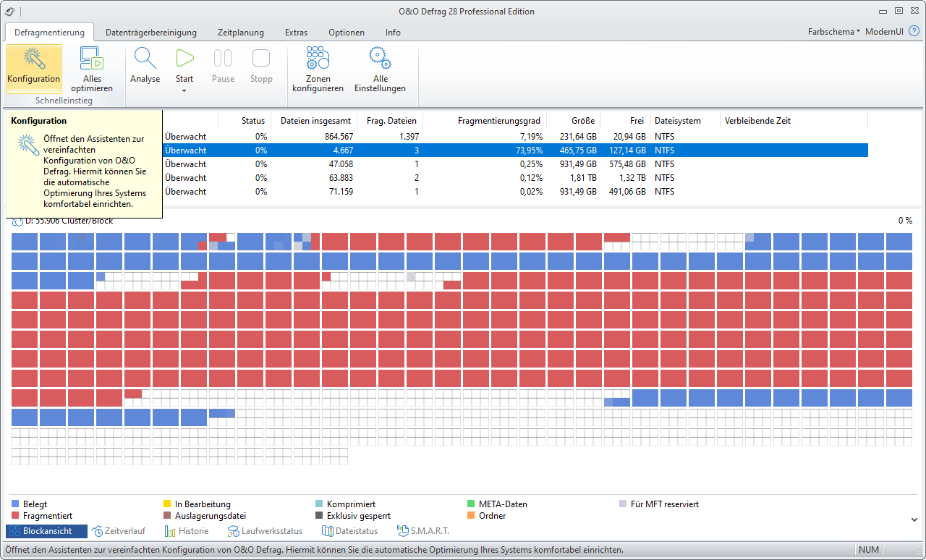Expand legend with the chevron arrow
The image size is (926, 560).
[914, 519]
